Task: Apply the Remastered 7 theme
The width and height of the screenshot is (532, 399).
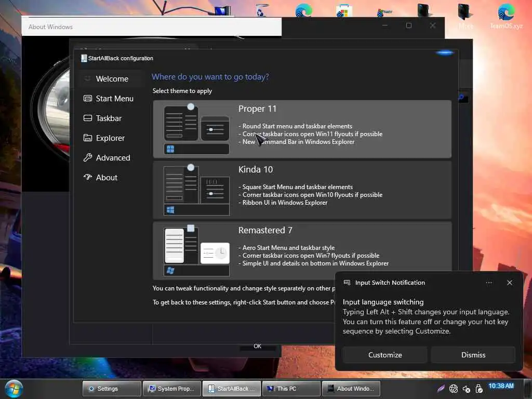Action: click(x=302, y=250)
